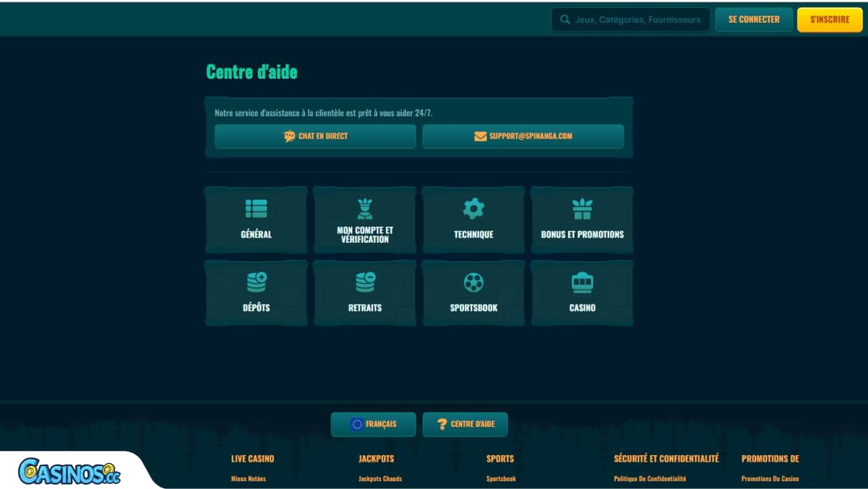Screen dimensions: 868x489
Task: Click the Centre d'aide footer button
Action: (x=465, y=424)
